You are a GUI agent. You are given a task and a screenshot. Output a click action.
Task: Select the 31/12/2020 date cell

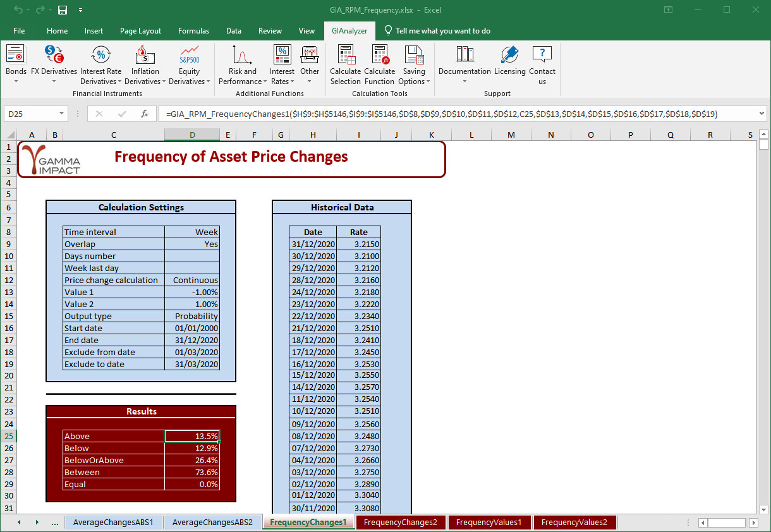313,244
